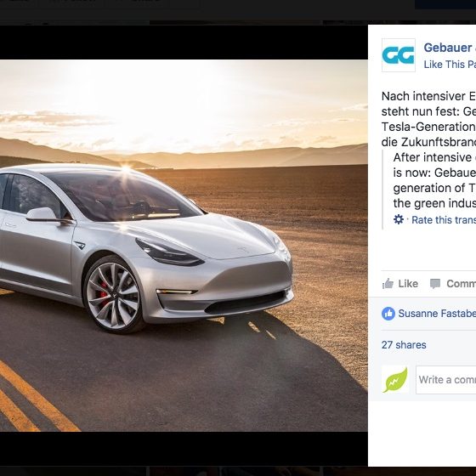Click the Like This Page link
The height and width of the screenshot is (476, 476).
coord(450,65)
